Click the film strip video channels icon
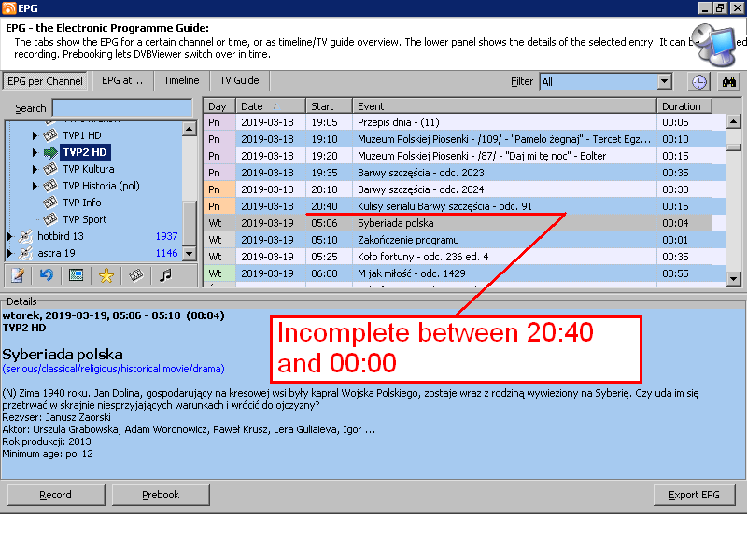 tap(136, 275)
